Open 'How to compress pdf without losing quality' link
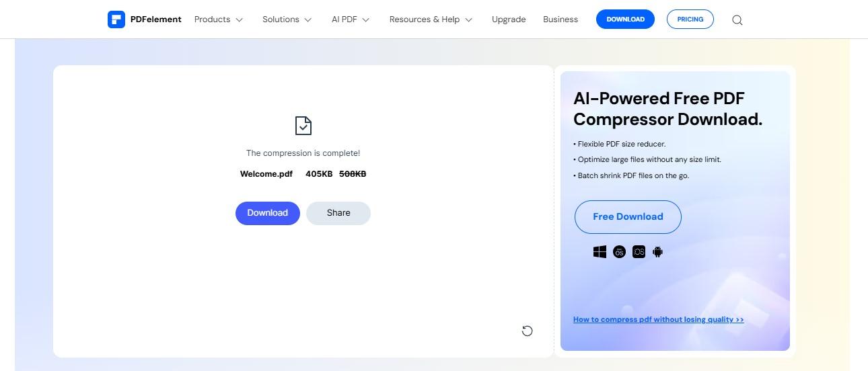This screenshot has height=371, width=868. (x=658, y=320)
